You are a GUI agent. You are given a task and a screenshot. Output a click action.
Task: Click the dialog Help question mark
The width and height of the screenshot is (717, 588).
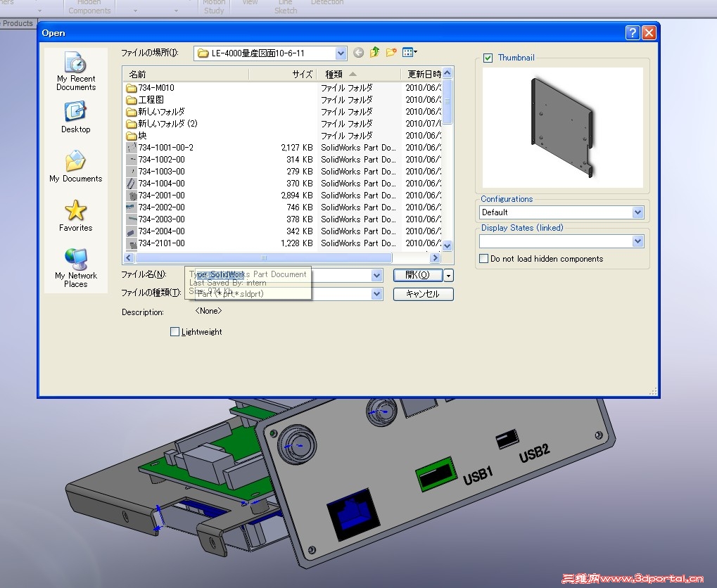[633, 33]
